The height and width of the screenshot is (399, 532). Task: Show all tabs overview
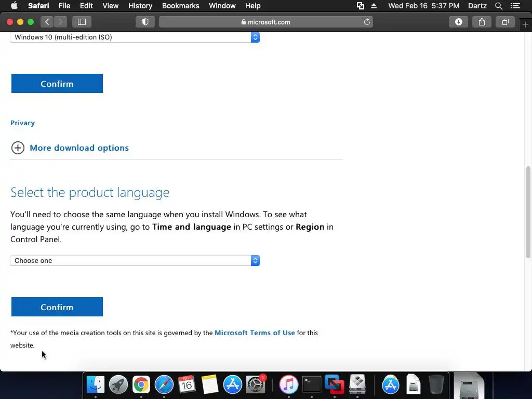(x=505, y=22)
